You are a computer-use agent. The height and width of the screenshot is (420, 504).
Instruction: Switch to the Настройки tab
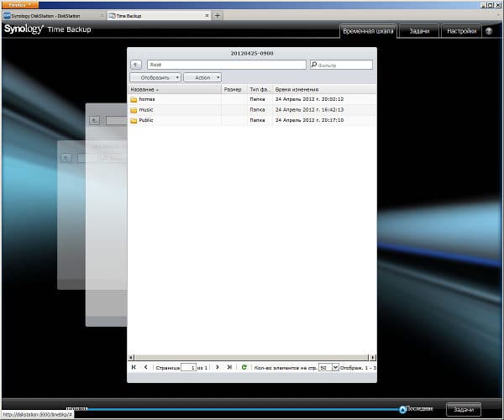pos(461,31)
